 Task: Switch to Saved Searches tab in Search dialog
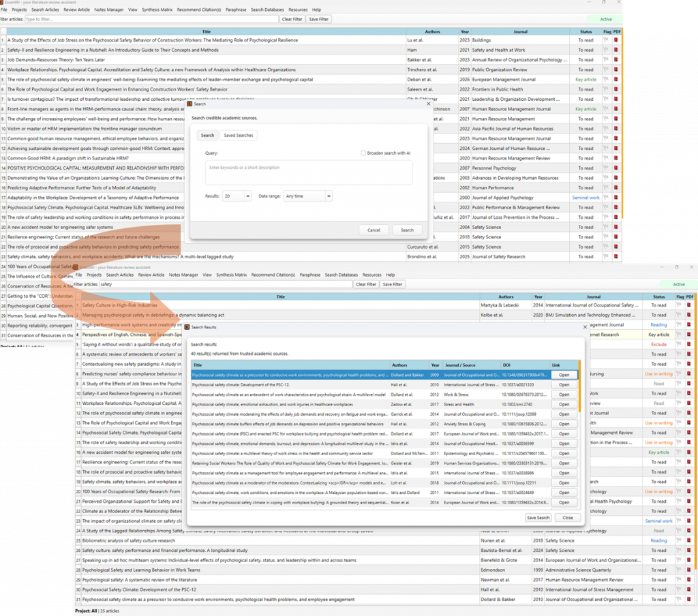[238, 136]
